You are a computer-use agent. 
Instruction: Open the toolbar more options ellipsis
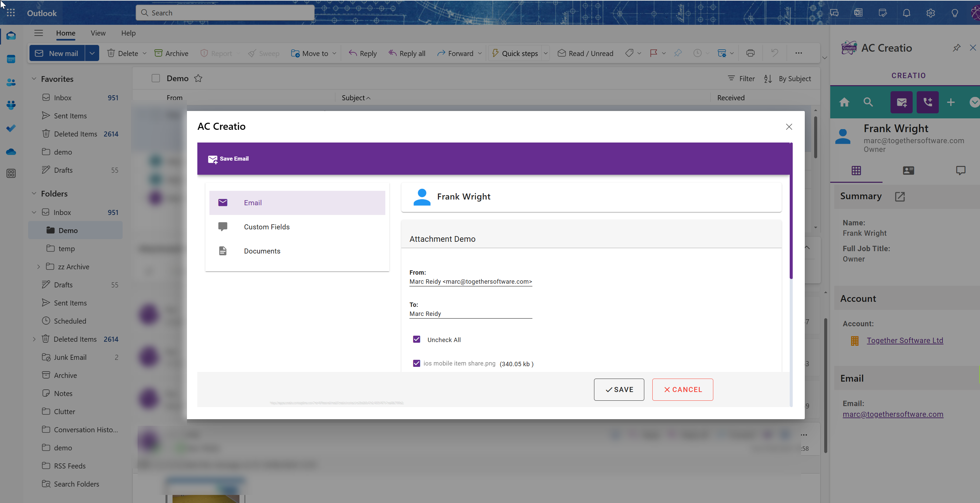[x=798, y=53]
